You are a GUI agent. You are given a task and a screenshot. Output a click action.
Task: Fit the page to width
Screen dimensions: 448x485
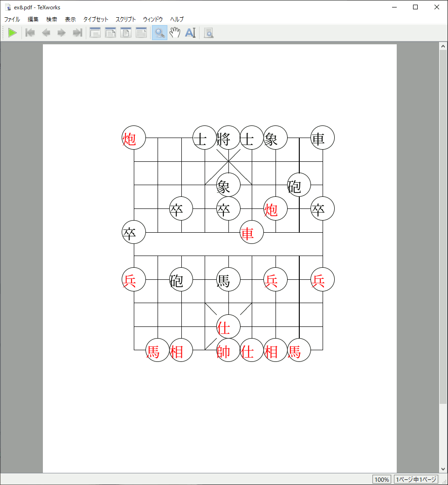point(110,33)
